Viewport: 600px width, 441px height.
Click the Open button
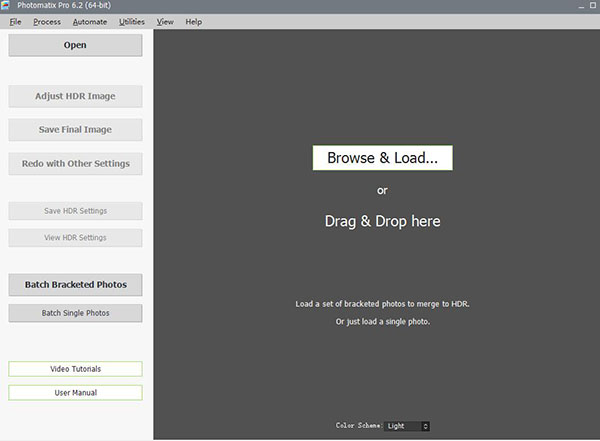[75, 45]
